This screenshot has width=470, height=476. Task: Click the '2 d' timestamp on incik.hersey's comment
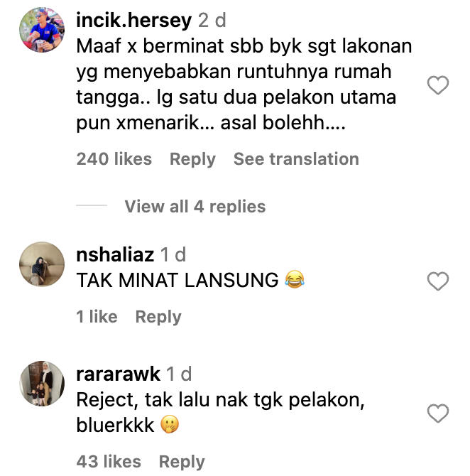click(212, 21)
